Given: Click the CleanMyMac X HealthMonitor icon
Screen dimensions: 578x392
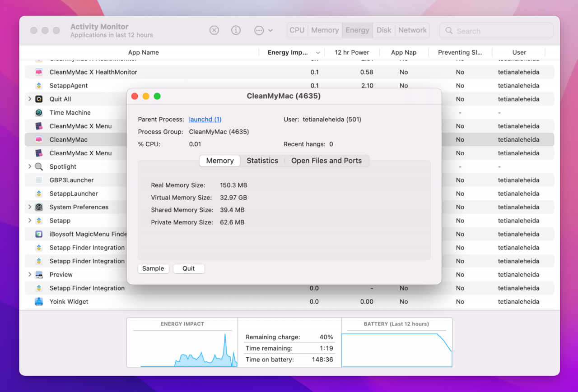Looking at the screenshot, I should 39,72.
